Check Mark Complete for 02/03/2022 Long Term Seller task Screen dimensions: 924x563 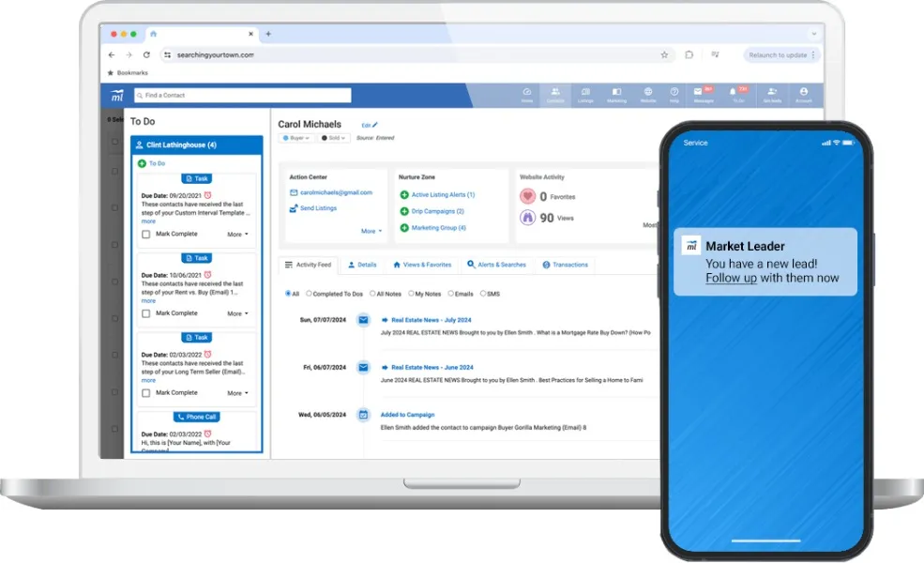click(146, 393)
